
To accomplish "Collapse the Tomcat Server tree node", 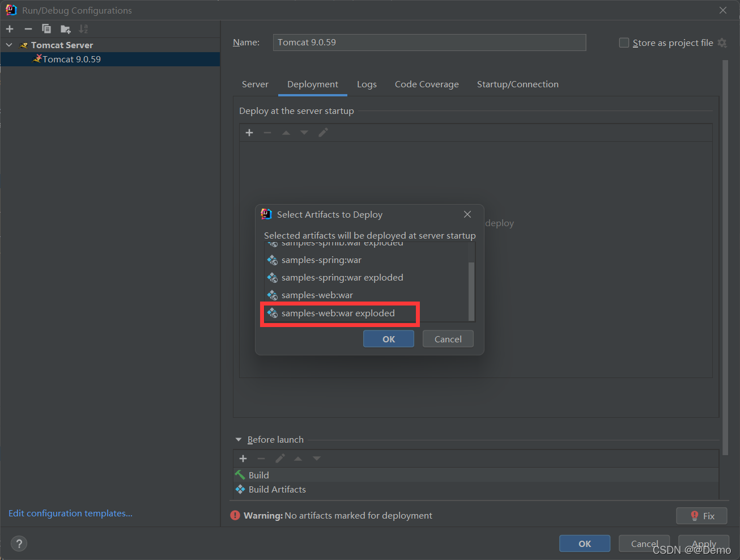I will (x=9, y=45).
